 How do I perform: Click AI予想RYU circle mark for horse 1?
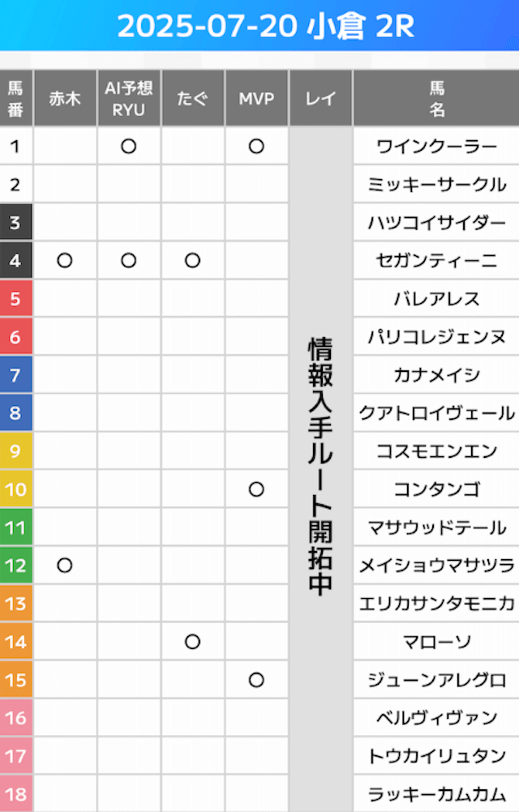pos(128,147)
